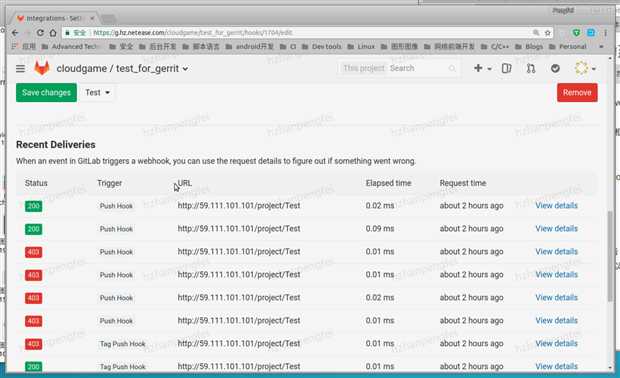Close the Integrations browser tab
The height and width of the screenshot is (378, 620).
tap(92, 18)
